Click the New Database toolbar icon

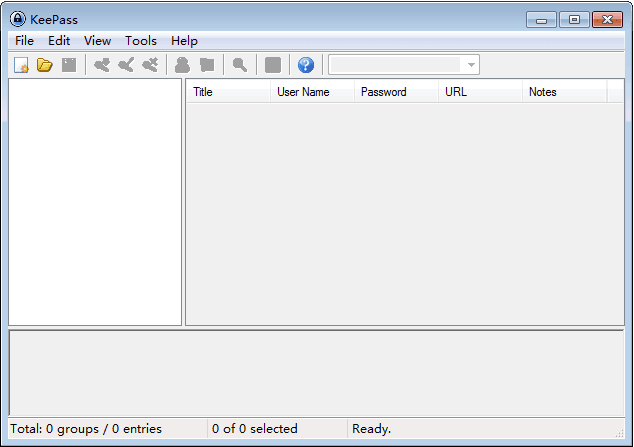pyautogui.click(x=21, y=65)
